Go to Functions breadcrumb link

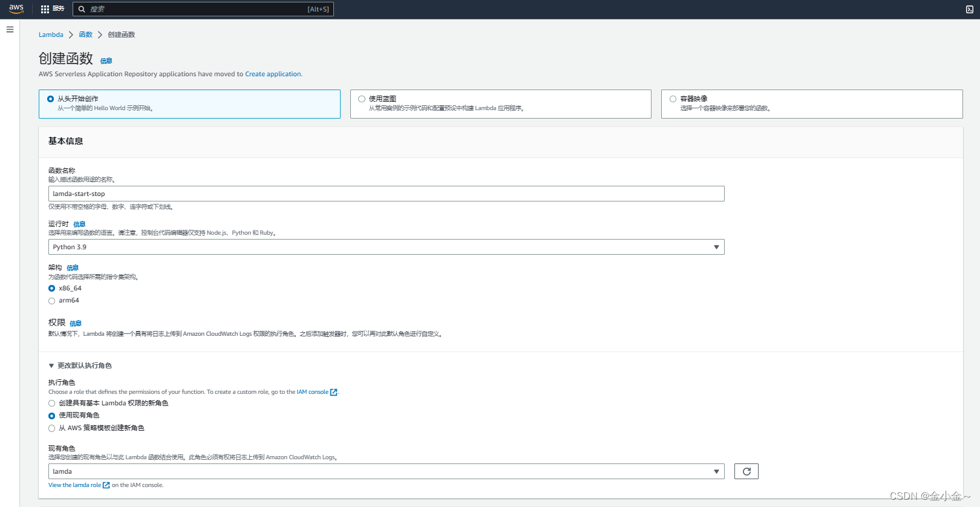[86, 34]
